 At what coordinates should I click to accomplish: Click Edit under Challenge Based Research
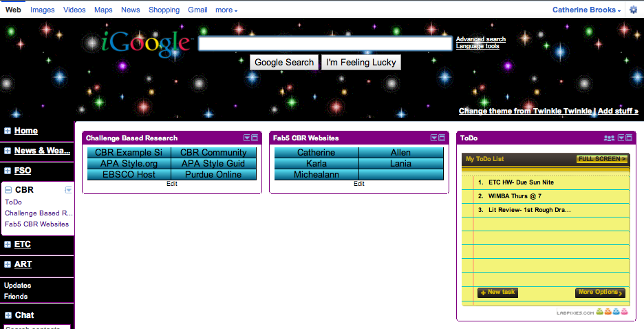pyautogui.click(x=172, y=184)
